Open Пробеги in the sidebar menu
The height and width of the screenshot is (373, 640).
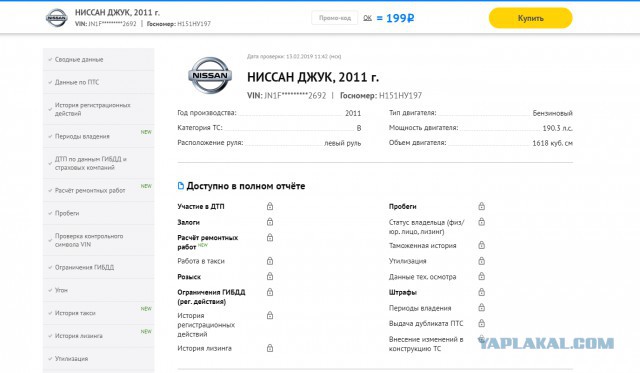click(x=99, y=213)
